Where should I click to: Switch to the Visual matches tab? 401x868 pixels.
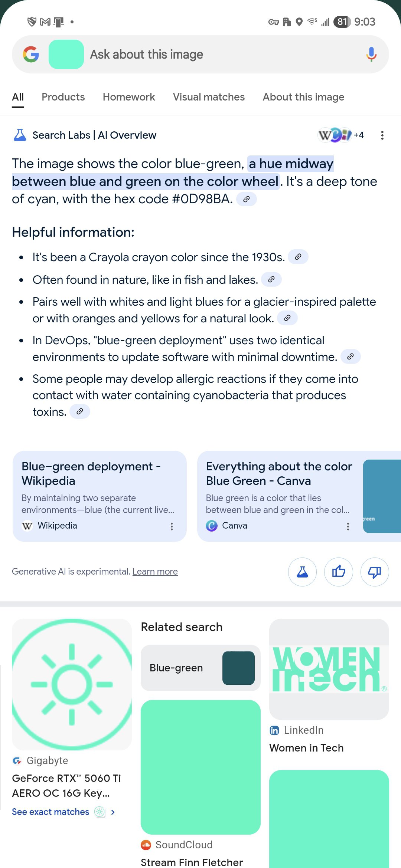(x=209, y=97)
